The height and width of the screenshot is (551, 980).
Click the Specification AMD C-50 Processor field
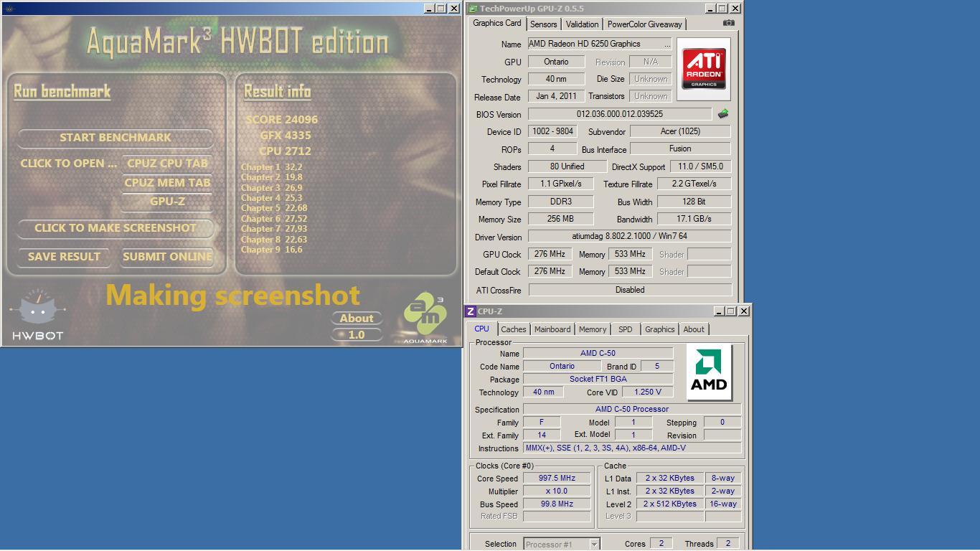click(x=631, y=409)
